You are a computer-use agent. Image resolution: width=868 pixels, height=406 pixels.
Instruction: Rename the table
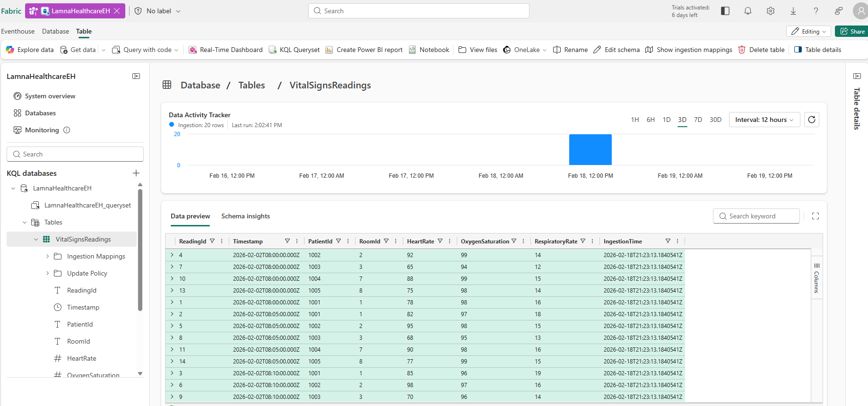point(571,50)
